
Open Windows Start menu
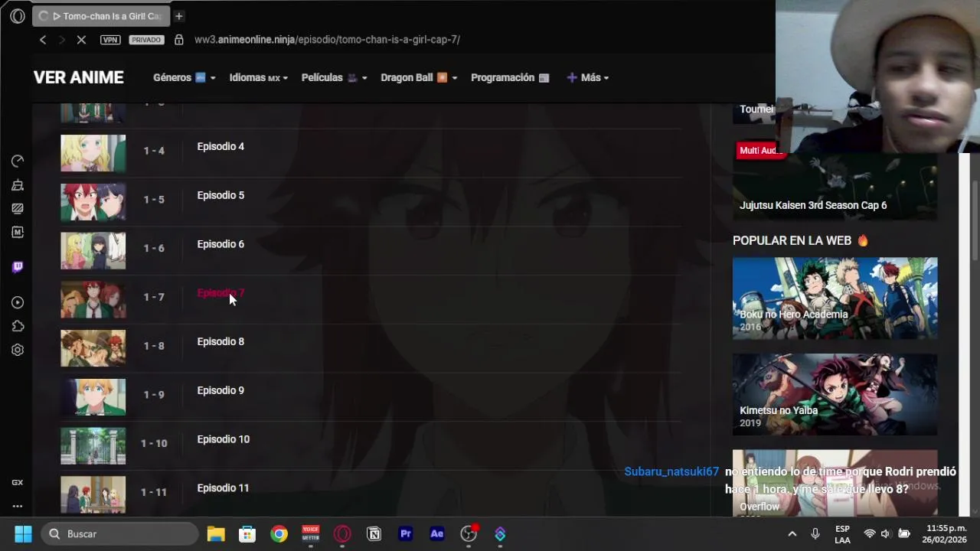pos(23,533)
